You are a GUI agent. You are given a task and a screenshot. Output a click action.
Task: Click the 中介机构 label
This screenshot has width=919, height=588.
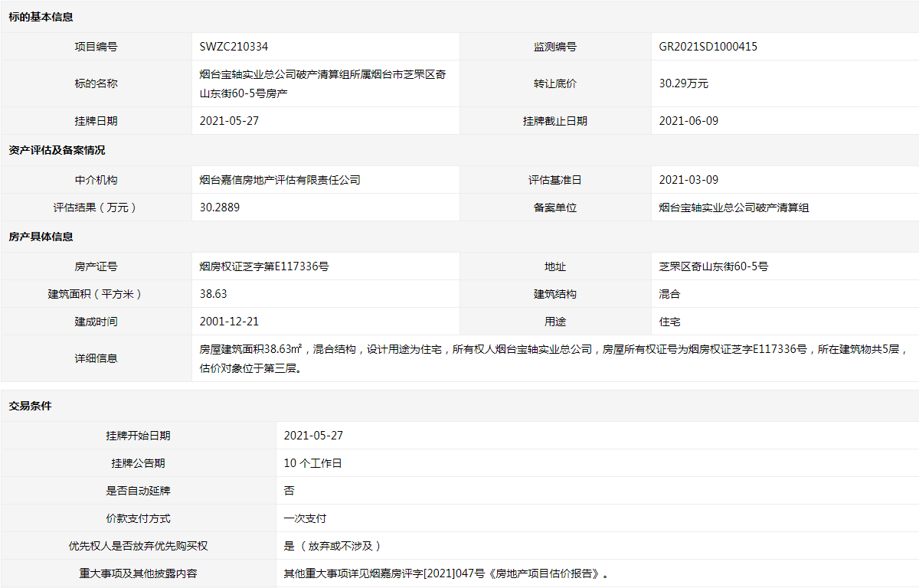(x=96, y=180)
